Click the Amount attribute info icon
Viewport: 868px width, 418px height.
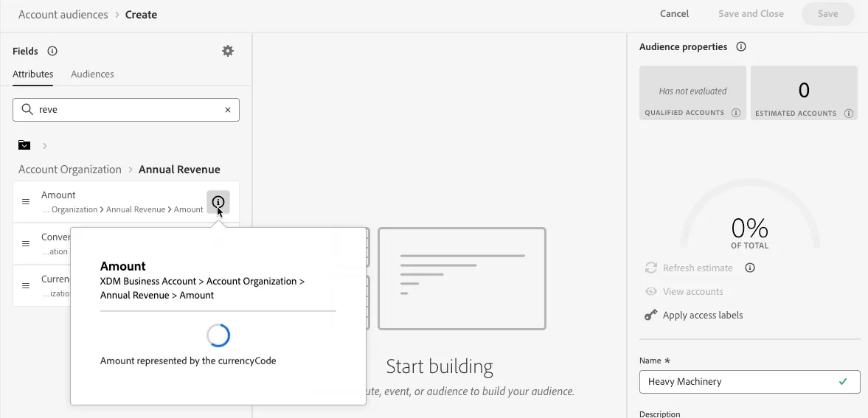click(218, 202)
